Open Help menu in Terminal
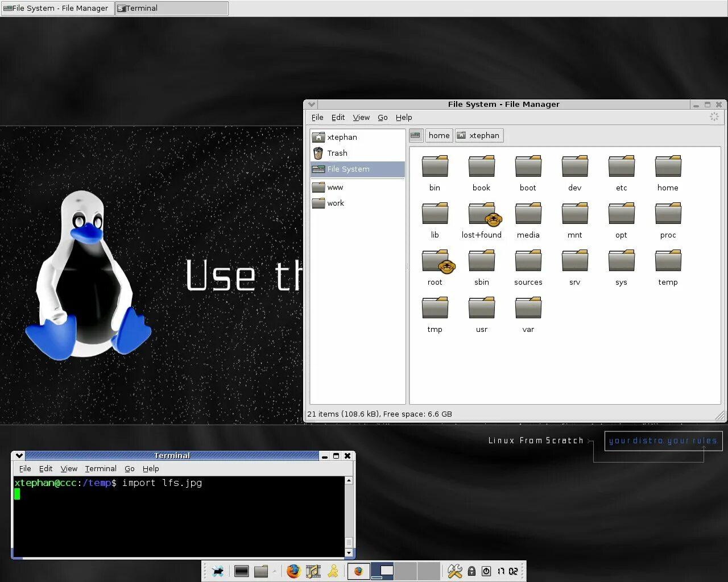The width and height of the screenshot is (728, 582). [151, 468]
